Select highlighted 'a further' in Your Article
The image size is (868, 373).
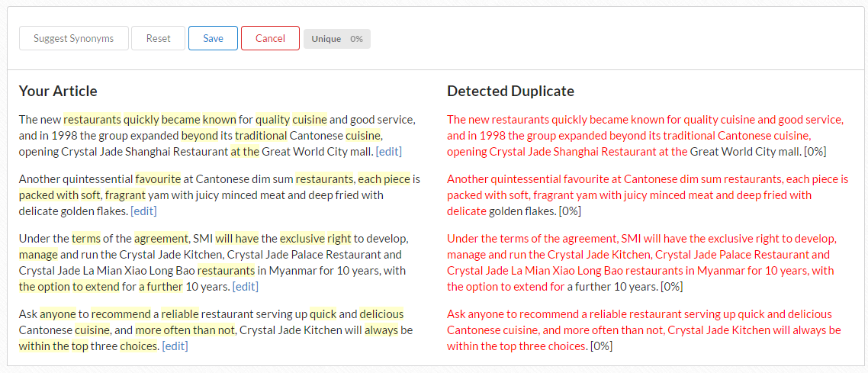(x=160, y=287)
